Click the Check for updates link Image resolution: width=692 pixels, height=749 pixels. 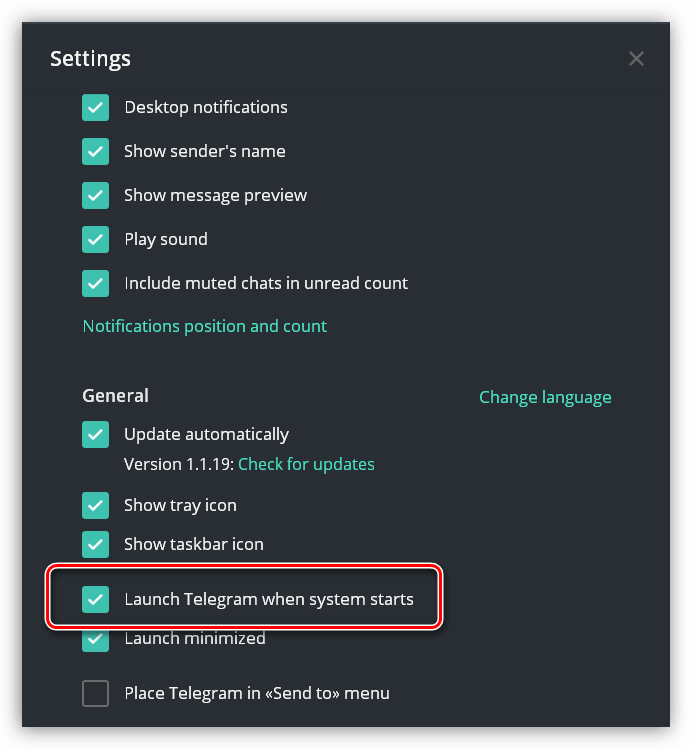[306, 464]
